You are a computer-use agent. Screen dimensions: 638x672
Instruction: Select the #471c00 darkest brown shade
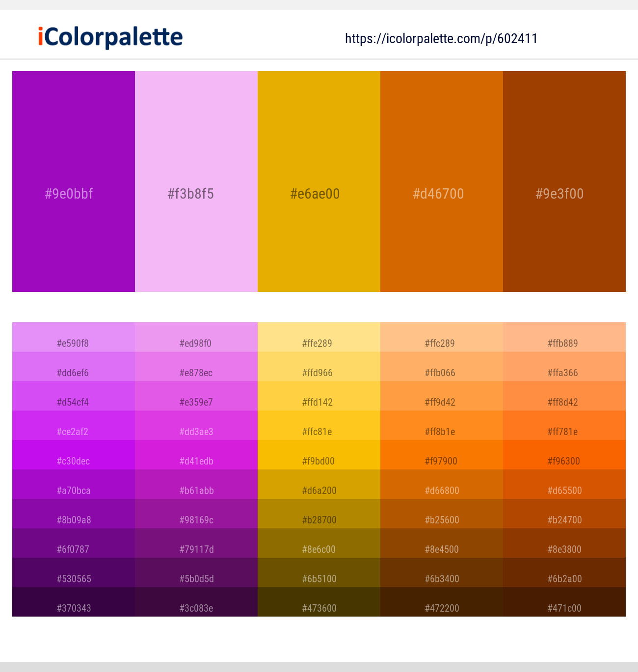564,602
